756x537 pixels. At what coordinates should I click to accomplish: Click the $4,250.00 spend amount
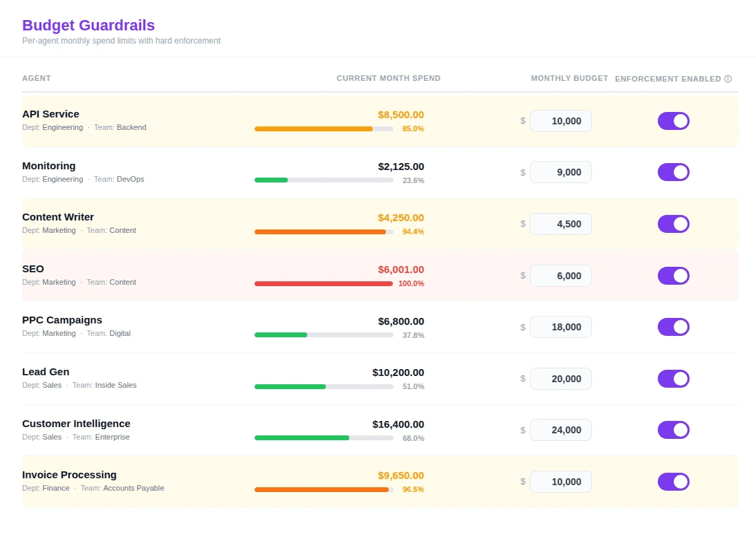400,218
